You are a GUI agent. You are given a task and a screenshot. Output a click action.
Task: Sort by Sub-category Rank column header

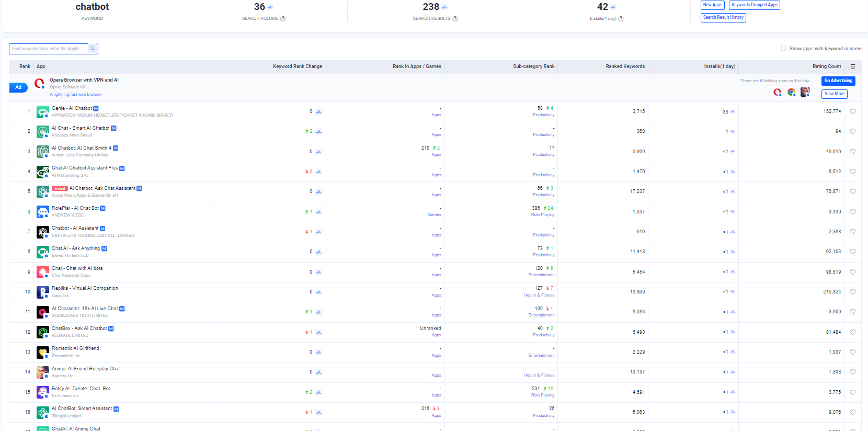coord(533,66)
